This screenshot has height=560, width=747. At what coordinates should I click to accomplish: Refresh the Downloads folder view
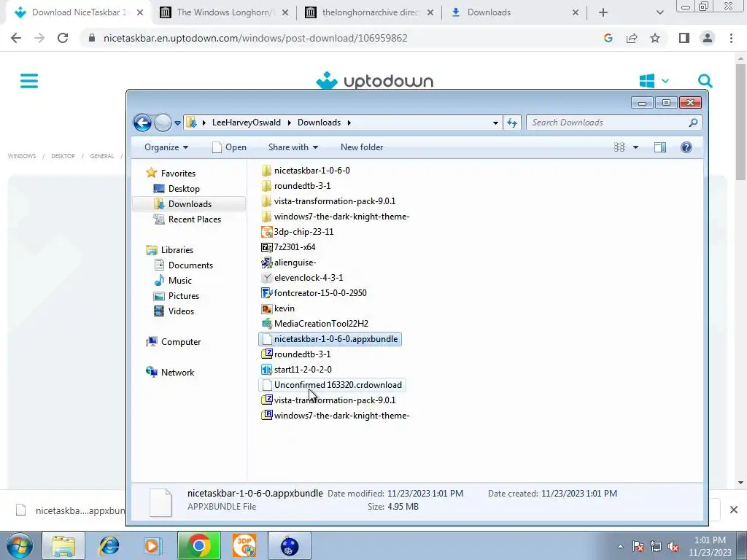point(512,122)
